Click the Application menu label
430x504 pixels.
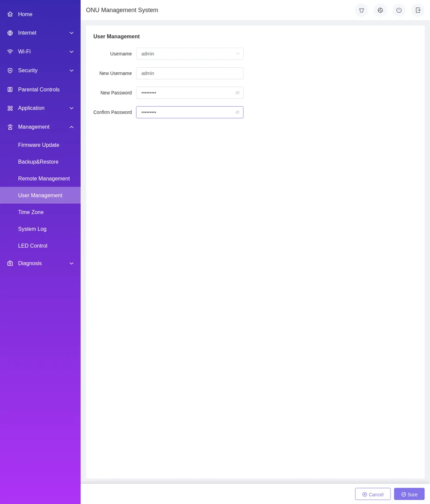[31, 108]
